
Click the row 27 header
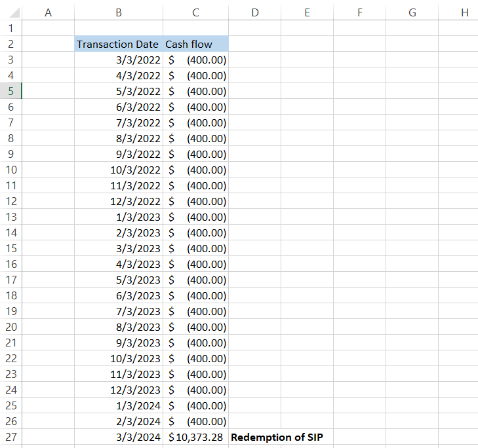[11, 437]
